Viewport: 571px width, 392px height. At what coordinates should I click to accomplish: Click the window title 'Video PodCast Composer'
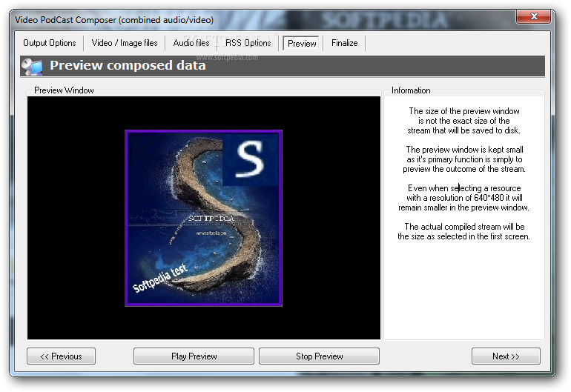(114, 20)
